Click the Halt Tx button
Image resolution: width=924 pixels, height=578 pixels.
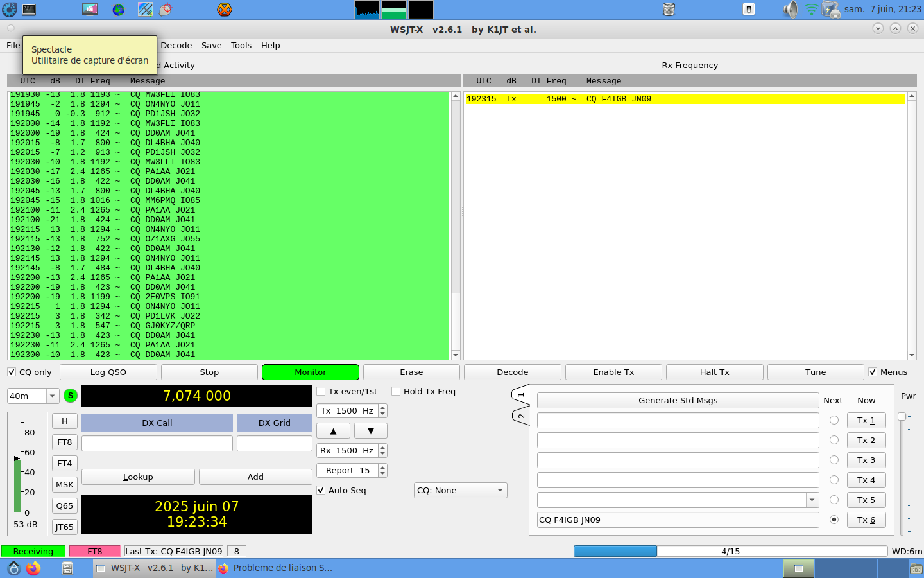pyautogui.click(x=715, y=372)
